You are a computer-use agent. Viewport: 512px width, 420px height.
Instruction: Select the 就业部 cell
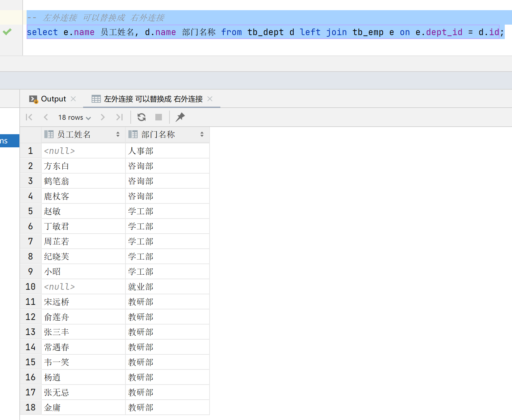tap(167, 287)
